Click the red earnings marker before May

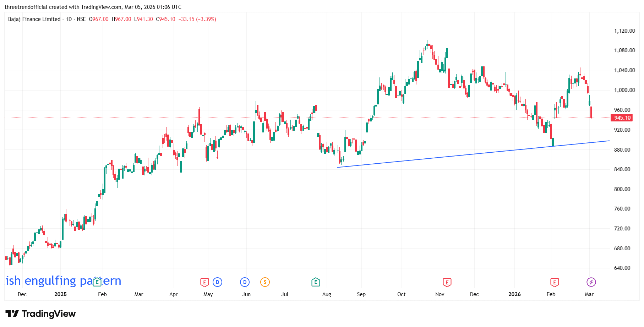(204, 282)
